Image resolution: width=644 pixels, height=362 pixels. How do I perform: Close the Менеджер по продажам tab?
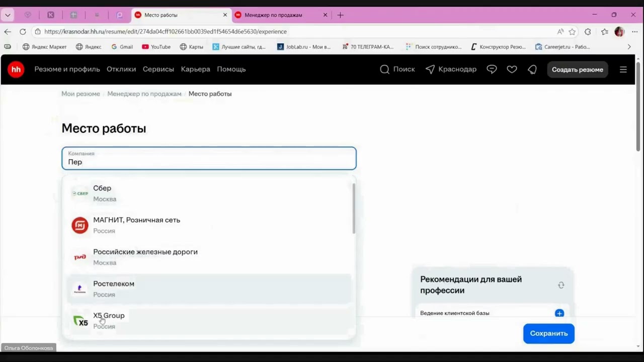(x=325, y=15)
